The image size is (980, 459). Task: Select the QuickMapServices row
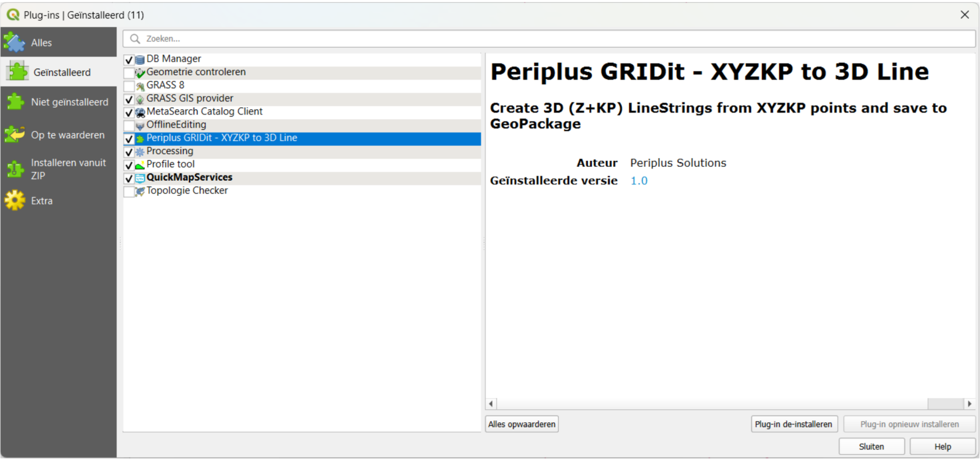pos(302,177)
